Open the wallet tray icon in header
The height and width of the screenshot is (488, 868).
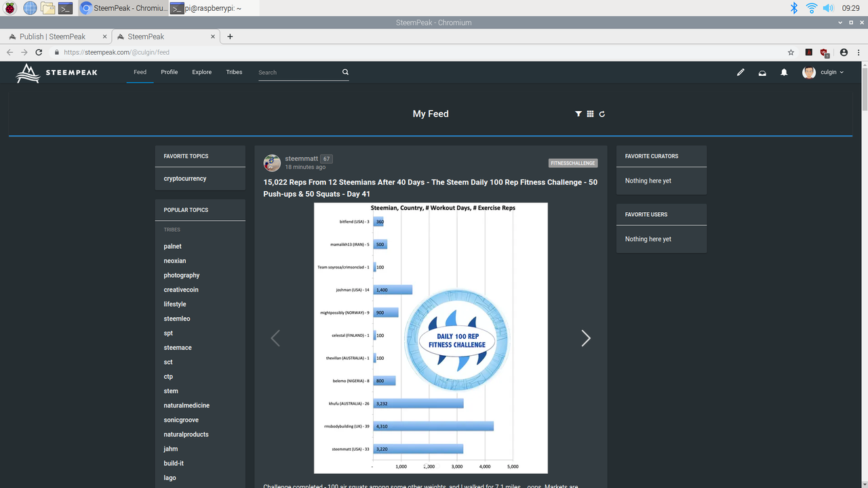762,73
